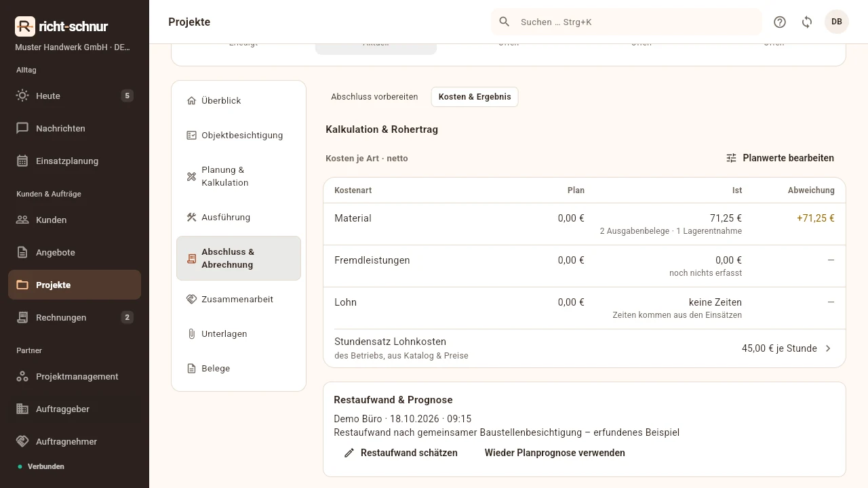Open the Ausführung section
Image resolution: width=868 pixels, height=488 pixels.
coord(239,217)
